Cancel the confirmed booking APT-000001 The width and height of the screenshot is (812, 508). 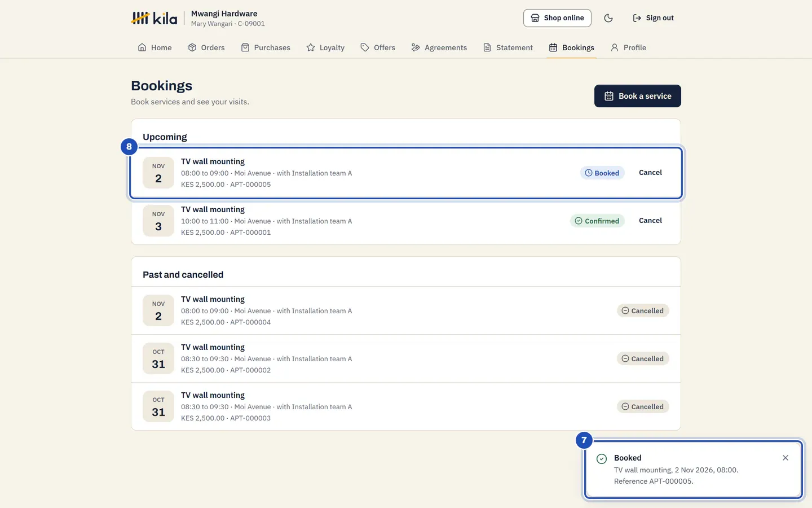click(650, 221)
